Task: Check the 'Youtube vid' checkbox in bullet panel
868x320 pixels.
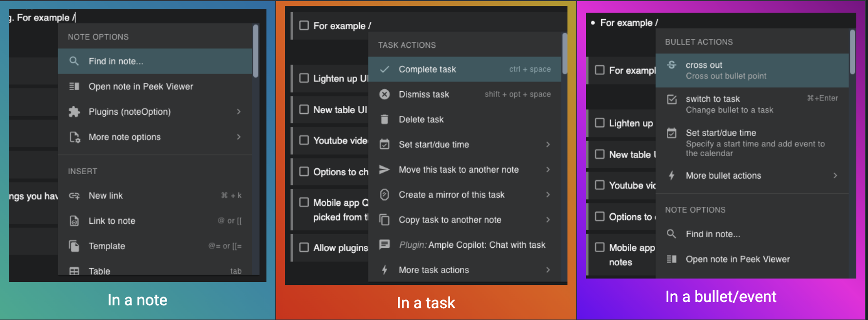Action: (600, 185)
